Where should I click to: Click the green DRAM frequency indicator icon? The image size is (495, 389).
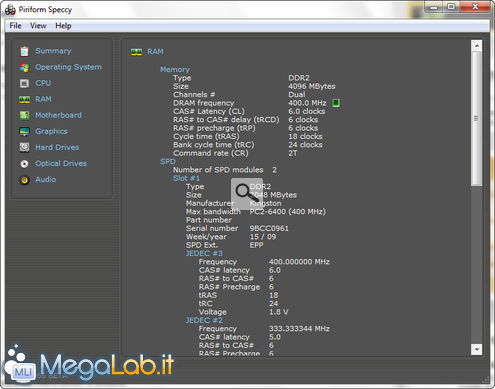tap(336, 103)
